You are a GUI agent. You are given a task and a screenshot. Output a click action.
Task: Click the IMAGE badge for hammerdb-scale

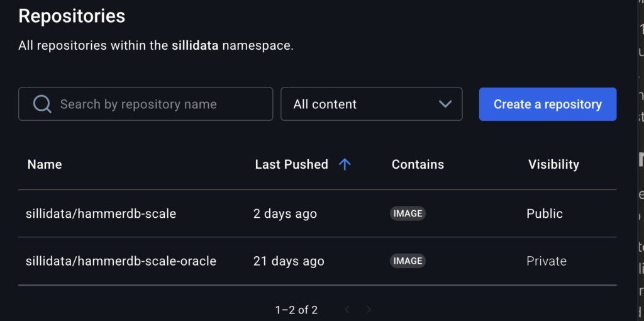(x=408, y=213)
